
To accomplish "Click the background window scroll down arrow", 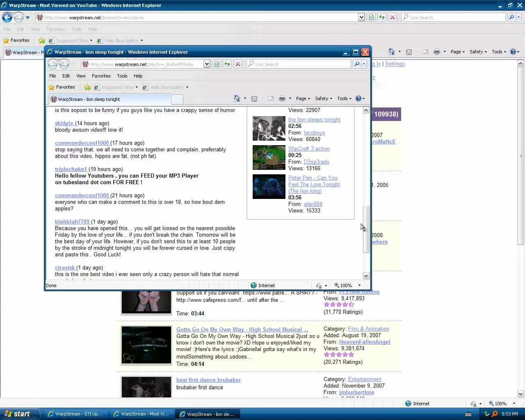I will tap(521, 394).
